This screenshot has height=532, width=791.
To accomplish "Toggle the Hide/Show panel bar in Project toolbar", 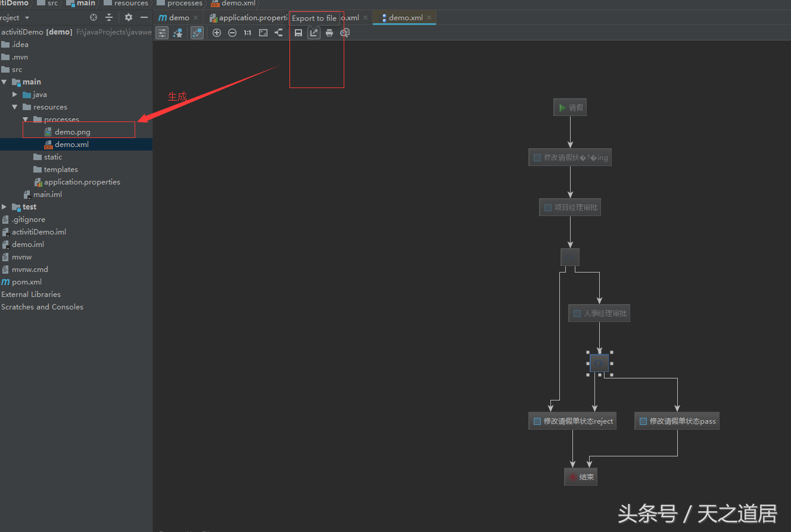I will point(144,17).
